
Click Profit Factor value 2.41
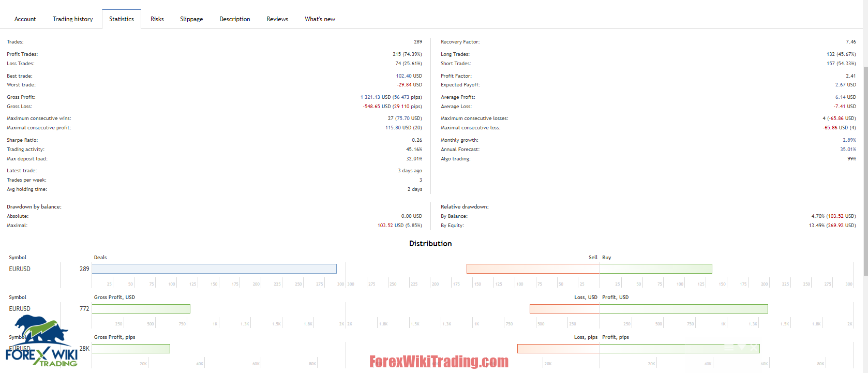(x=851, y=76)
